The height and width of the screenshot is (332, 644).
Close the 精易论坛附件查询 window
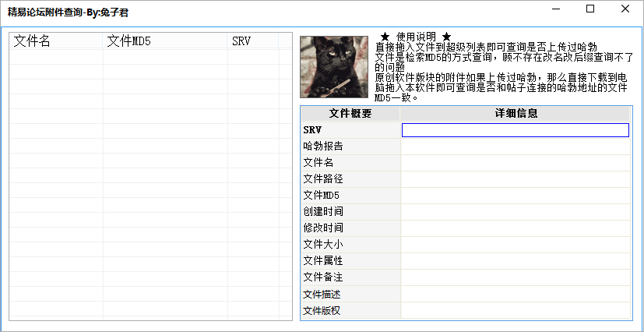[625, 9]
